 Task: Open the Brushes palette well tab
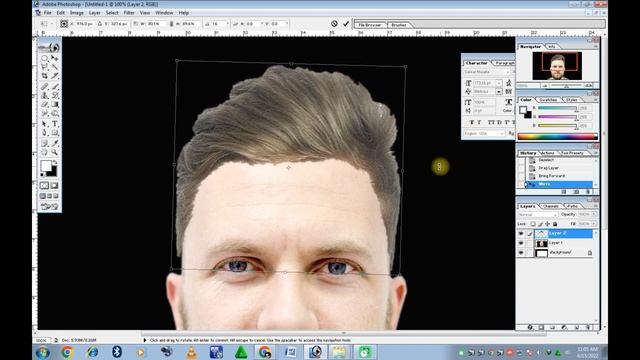coord(399,25)
